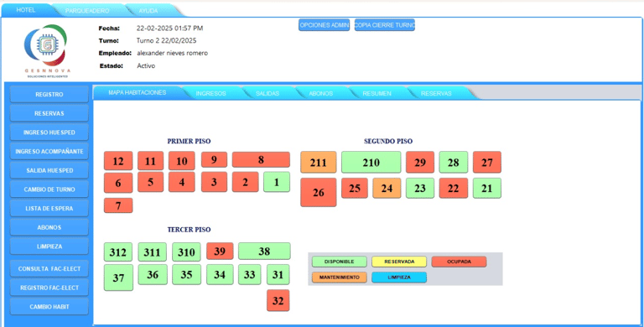Click shift text 'Turno 2 22/02/2025'
Screen dimensions: 644x327
166,41
